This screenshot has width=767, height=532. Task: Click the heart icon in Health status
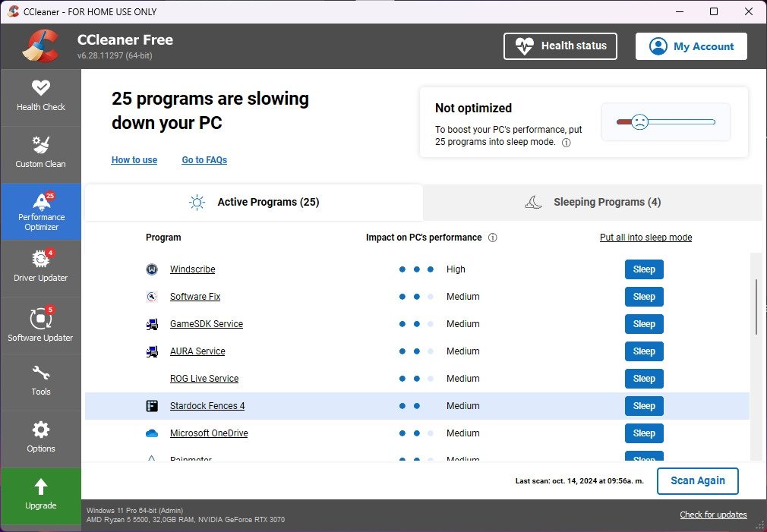525,46
